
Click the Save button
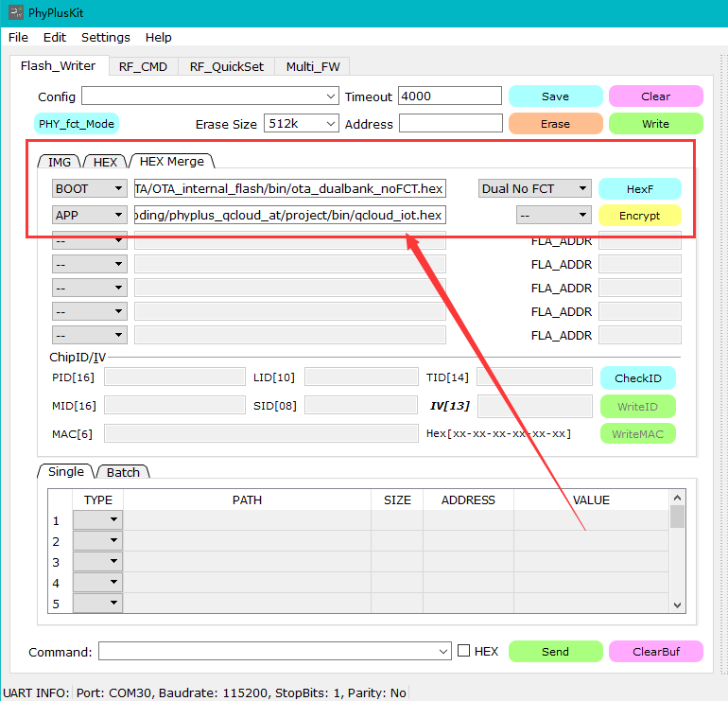pos(555,96)
